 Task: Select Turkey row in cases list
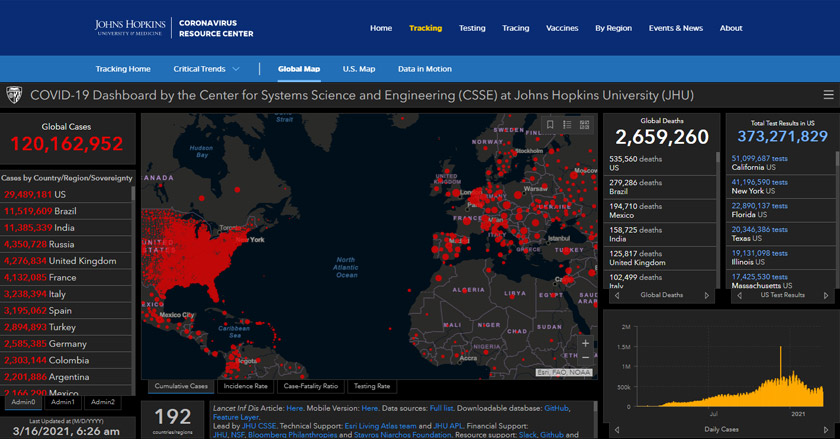point(65,328)
